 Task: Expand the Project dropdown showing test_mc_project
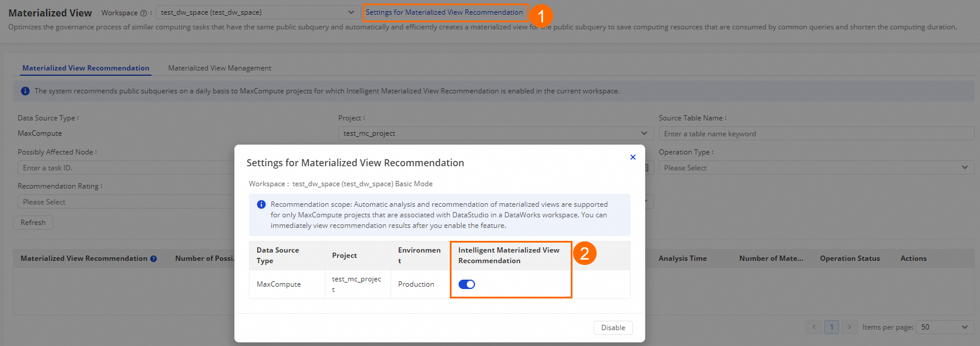pos(495,133)
